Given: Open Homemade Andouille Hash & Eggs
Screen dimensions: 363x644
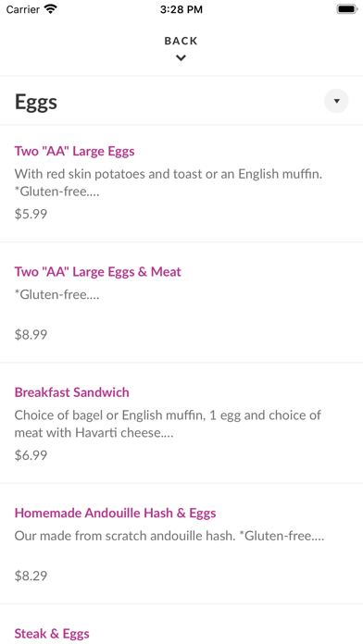Looking at the screenshot, I should tap(115, 513).
